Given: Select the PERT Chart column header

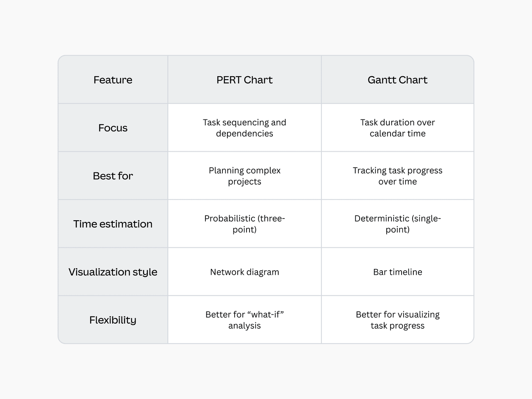Looking at the screenshot, I should coord(244,80).
